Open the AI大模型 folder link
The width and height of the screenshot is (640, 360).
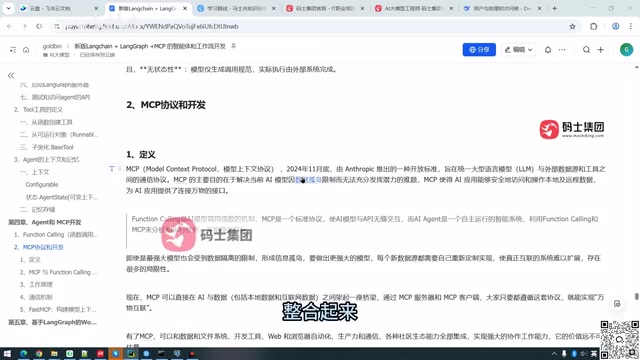56,55
